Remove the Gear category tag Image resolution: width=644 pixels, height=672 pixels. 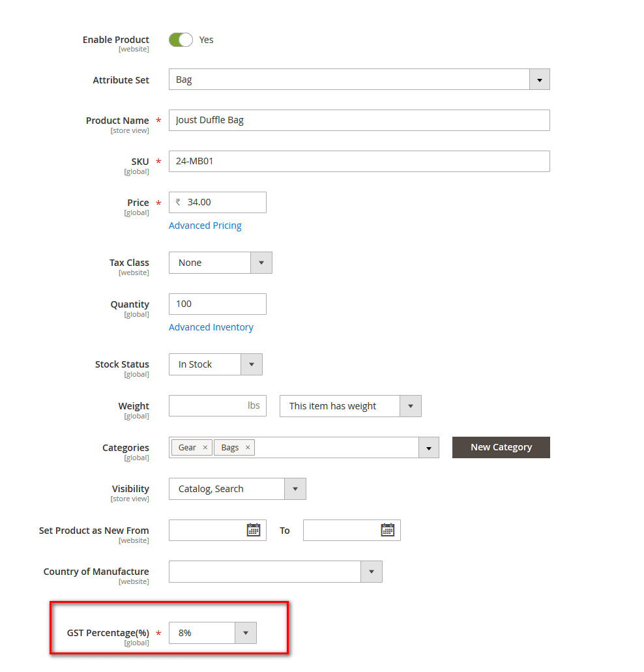click(205, 447)
